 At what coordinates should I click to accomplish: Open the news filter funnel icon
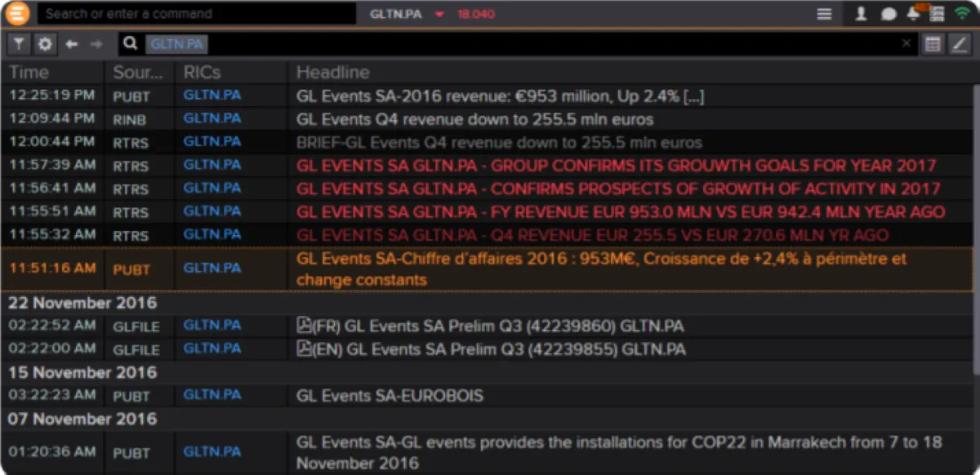[20, 44]
